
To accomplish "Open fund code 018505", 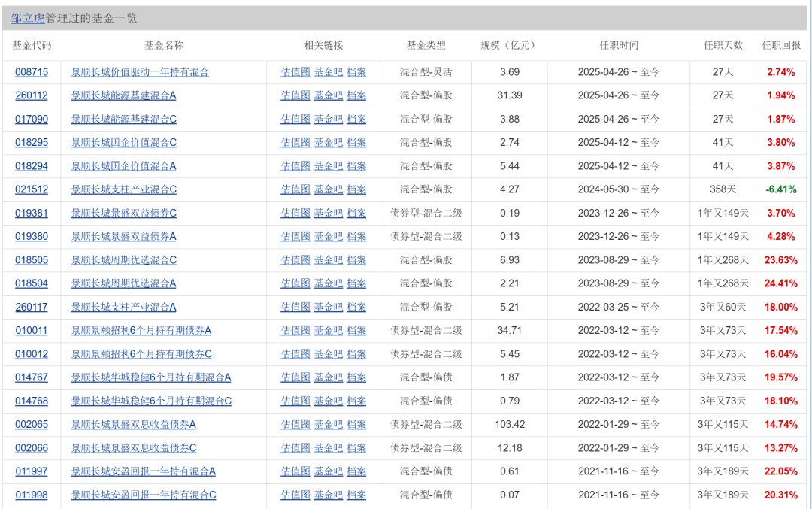I will click(x=32, y=260).
